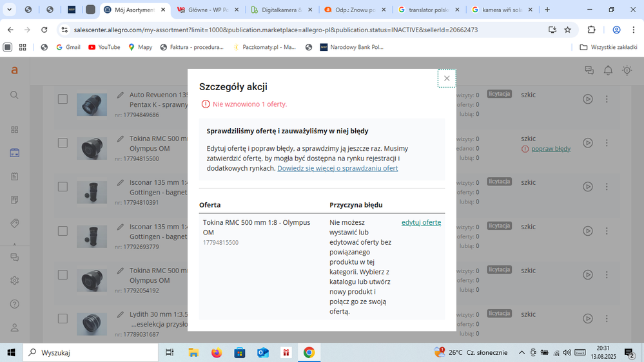
Task: Open messages icon in top header
Action: point(589,71)
